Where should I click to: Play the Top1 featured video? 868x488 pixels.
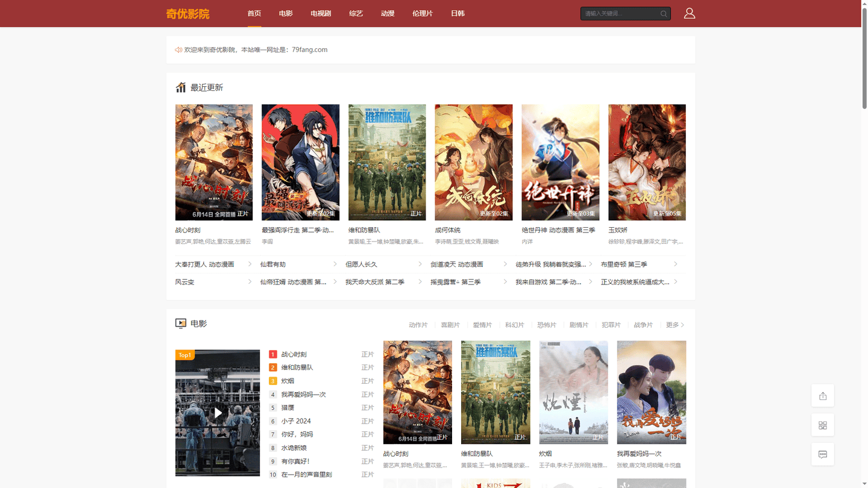coord(218,413)
